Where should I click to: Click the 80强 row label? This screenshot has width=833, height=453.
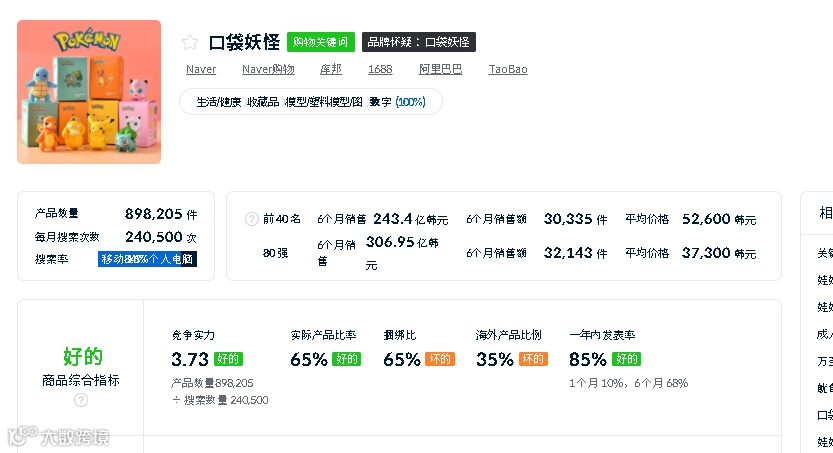coord(275,253)
